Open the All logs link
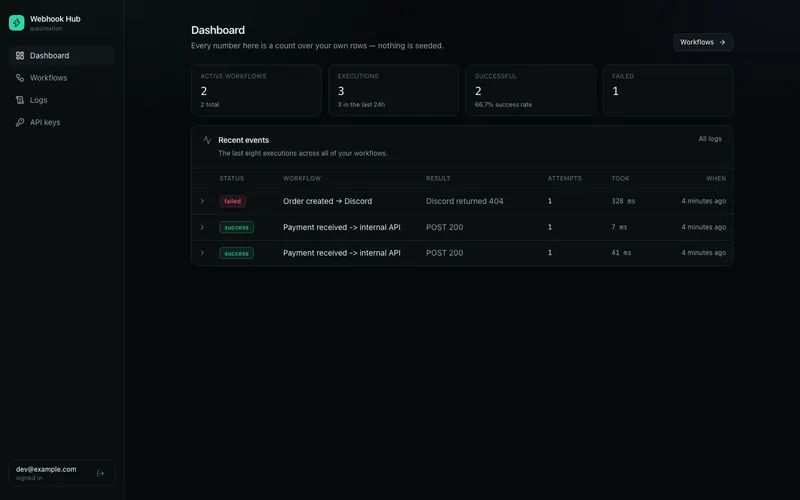Screen dimensions: 800x500 click(710, 139)
